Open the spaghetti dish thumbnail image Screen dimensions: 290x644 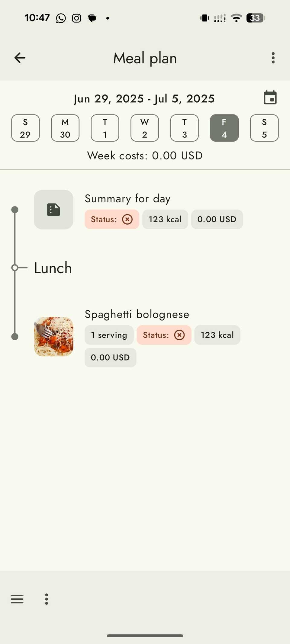(x=53, y=336)
